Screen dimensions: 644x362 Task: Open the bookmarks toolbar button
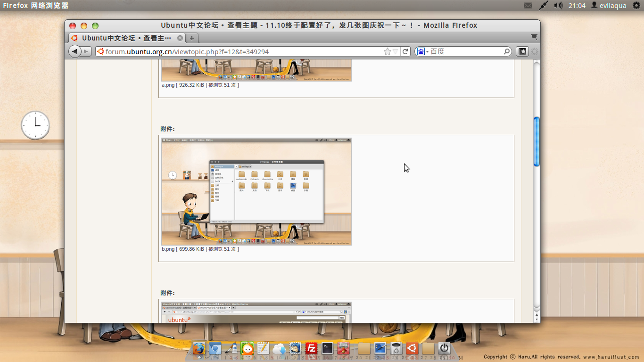pos(522,51)
